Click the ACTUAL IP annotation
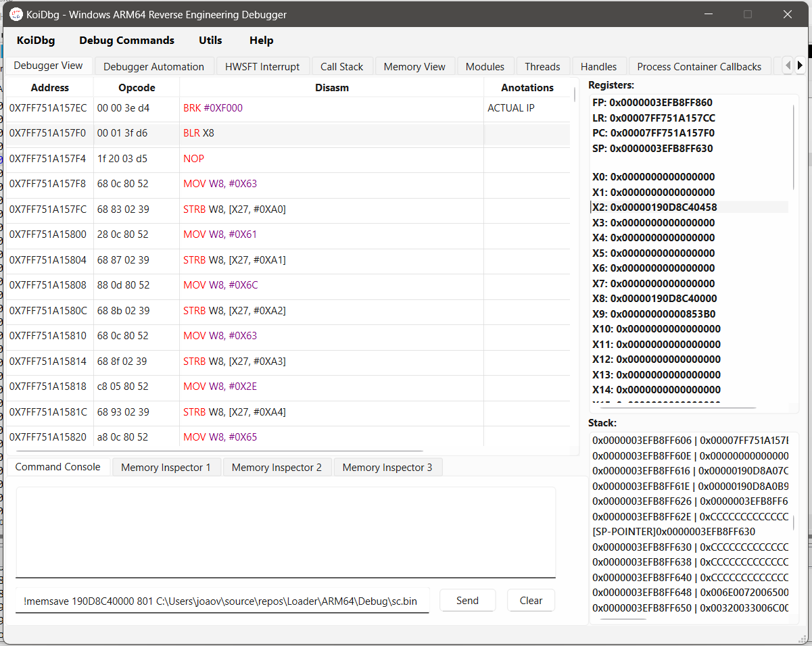The image size is (812, 646). tap(511, 108)
